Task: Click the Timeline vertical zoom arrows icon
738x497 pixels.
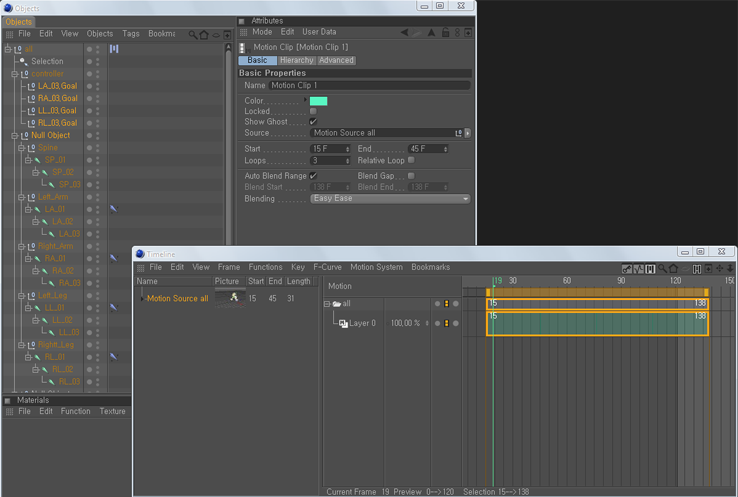Action: (x=730, y=268)
